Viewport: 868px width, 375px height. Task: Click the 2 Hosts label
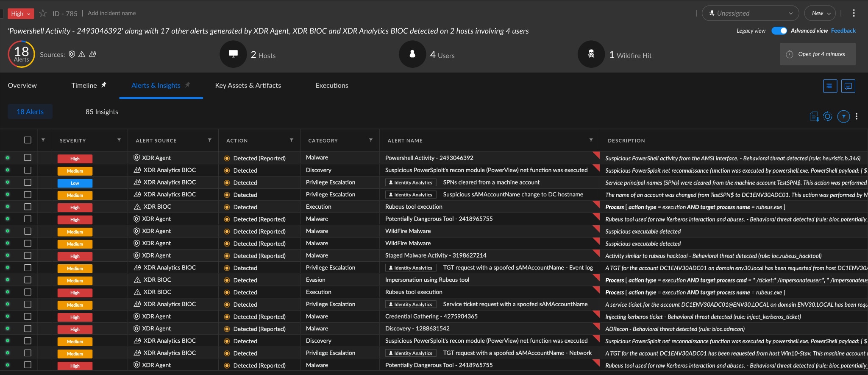pyautogui.click(x=263, y=55)
